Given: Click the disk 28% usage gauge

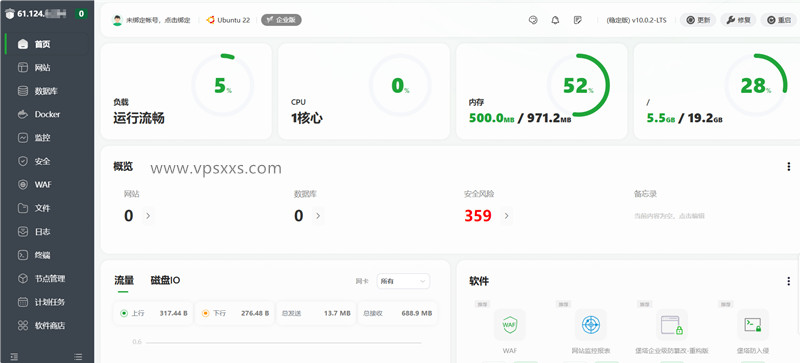Looking at the screenshot, I should 756,85.
